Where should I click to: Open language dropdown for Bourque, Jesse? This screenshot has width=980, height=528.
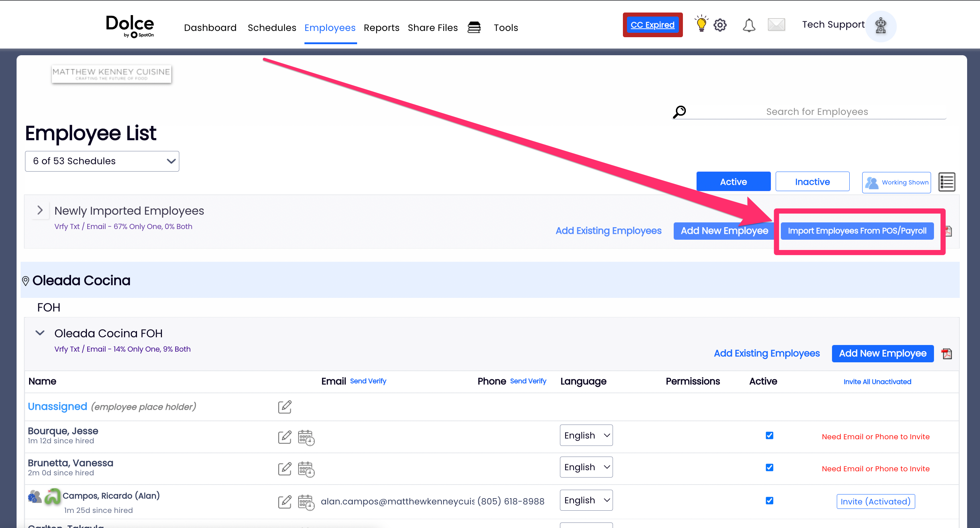[x=586, y=436]
